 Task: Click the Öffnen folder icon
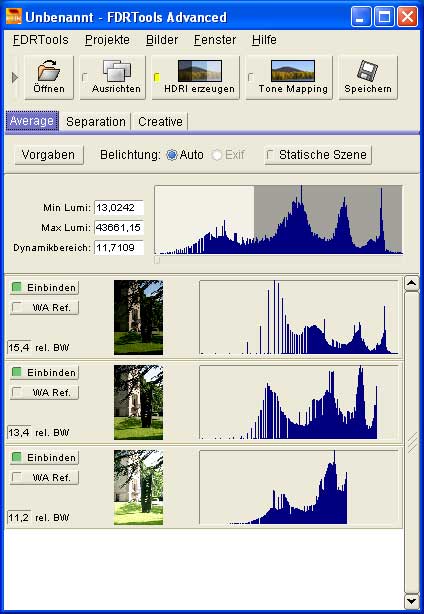(49, 70)
